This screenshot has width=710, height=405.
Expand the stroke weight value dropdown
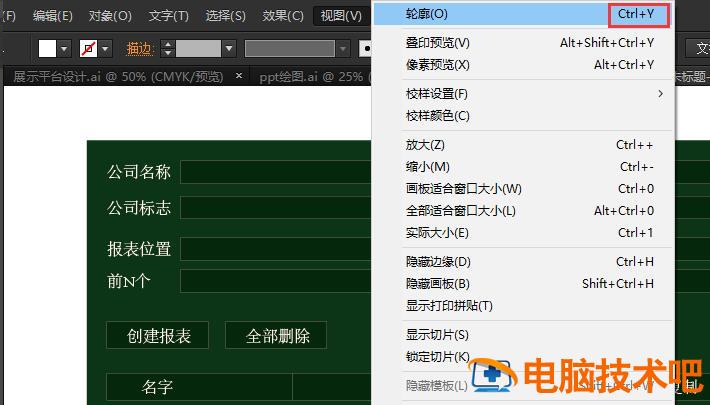pyautogui.click(x=229, y=48)
